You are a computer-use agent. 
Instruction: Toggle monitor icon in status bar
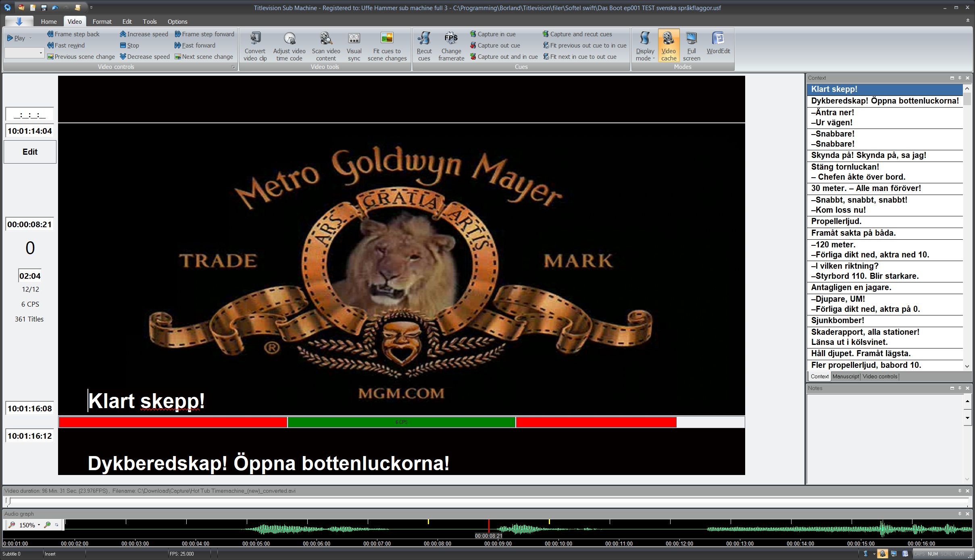click(894, 554)
